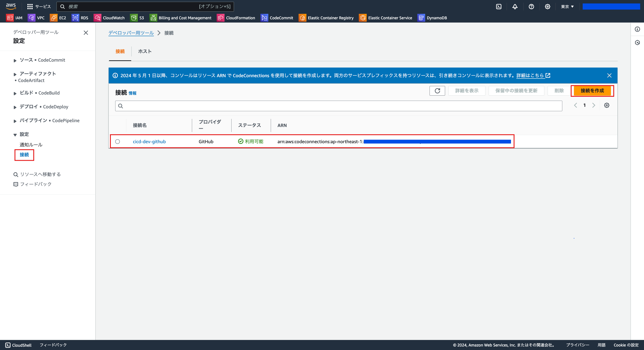Open CloudFormation from the favorites bar

point(236,18)
